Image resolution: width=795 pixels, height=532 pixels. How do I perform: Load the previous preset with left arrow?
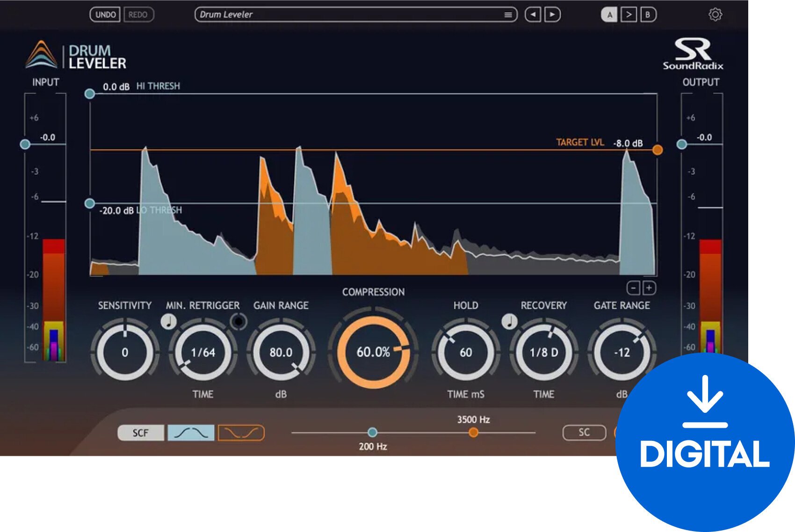[533, 14]
